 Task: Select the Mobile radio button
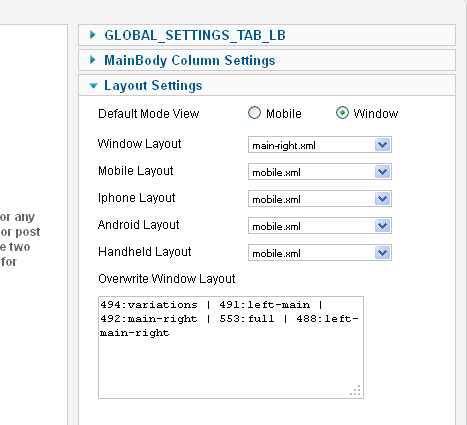click(x=254, y=113)
